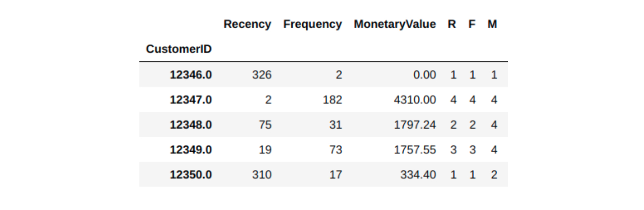Click the Frequency value 17

(x=336, y=174)
